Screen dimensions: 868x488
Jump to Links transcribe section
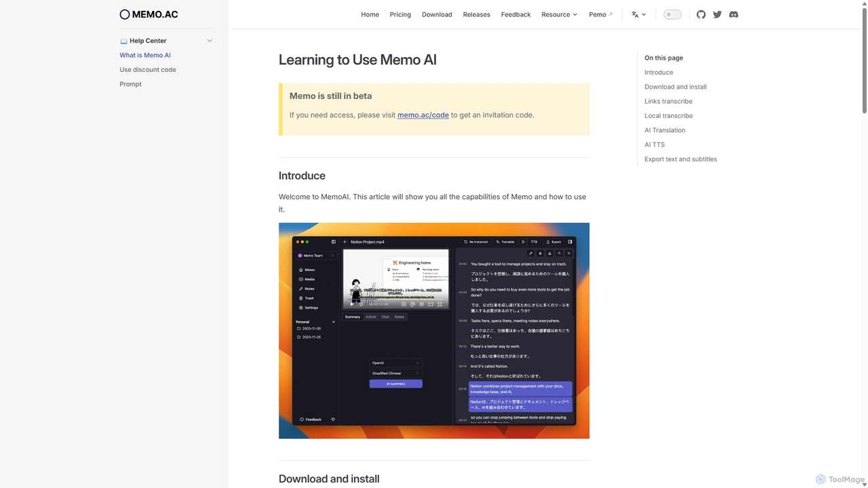click(669, 102)
